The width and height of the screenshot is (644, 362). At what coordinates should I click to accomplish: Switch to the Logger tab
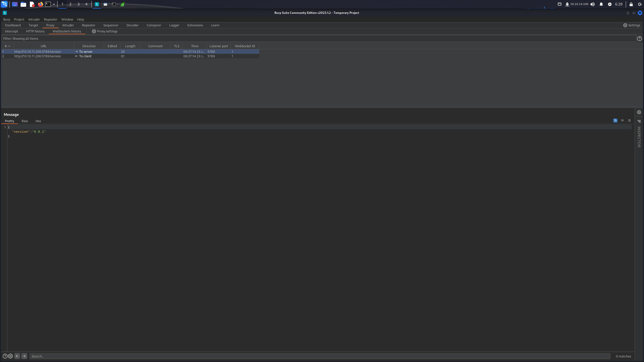pos(174,25)
